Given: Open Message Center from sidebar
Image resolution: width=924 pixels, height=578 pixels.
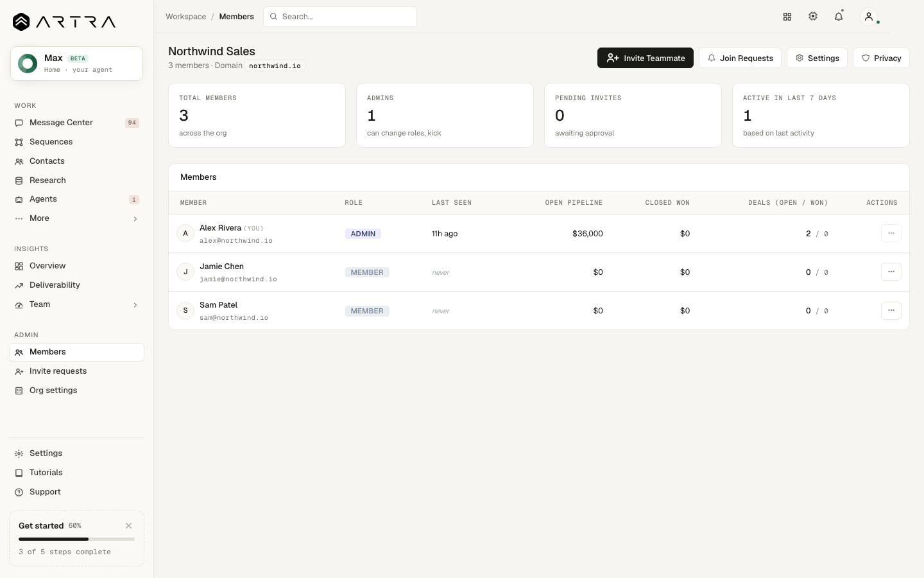Looking at the screenshot, I should [76, 123].
